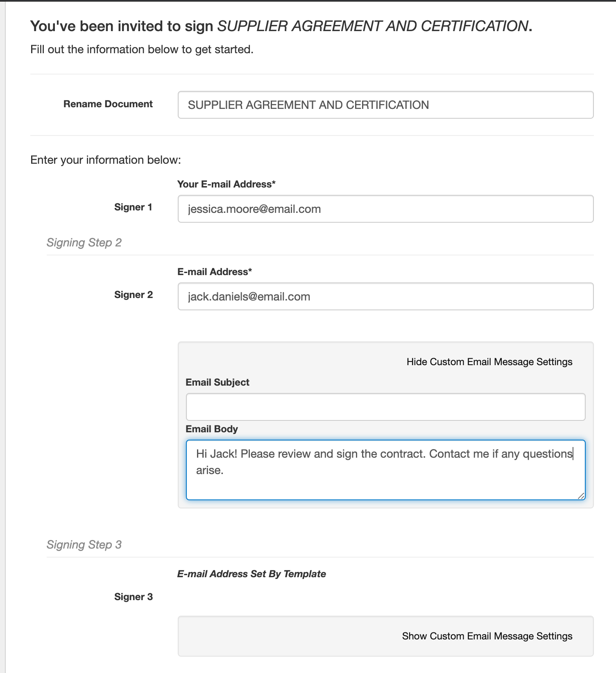Click the Rename Document text field
616x673 pixels.
point(385,105)
